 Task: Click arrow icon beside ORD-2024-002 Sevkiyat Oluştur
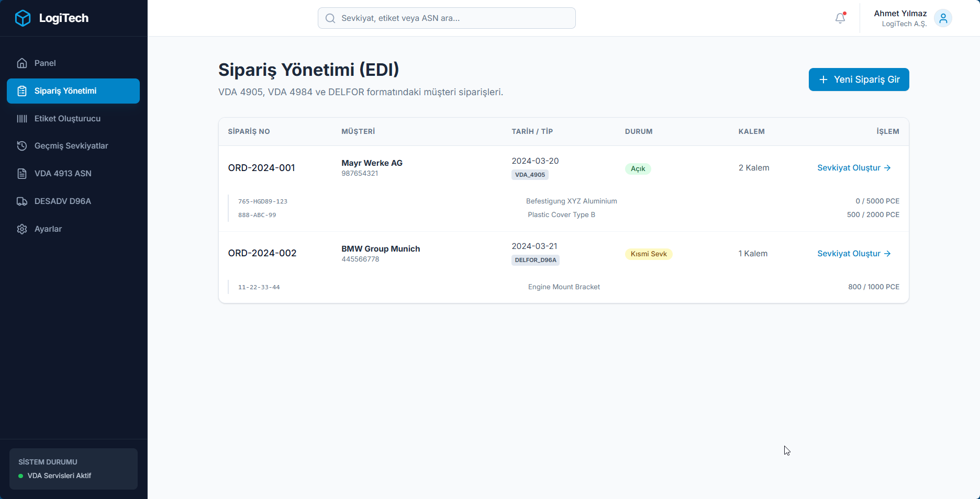[x=887, y=254]
